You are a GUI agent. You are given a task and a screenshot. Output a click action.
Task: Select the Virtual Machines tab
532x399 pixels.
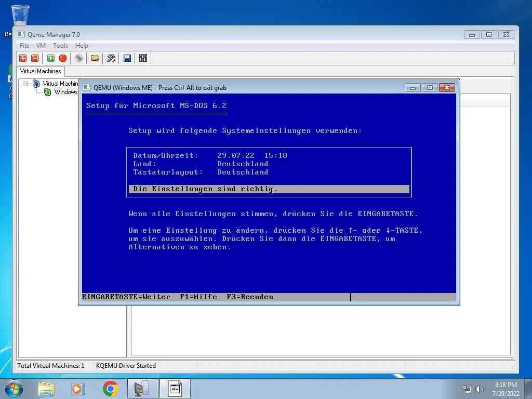pos(41,71)
